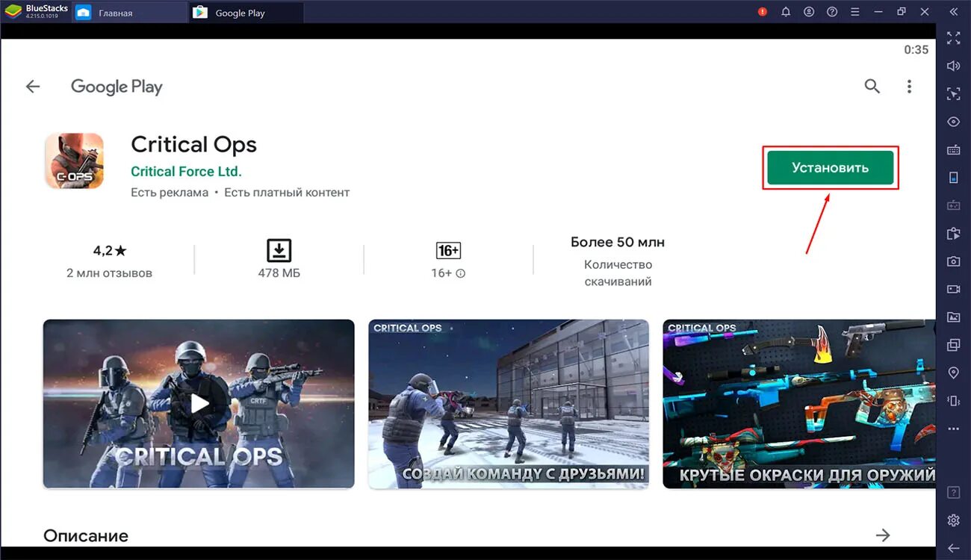971x560 pixels.
Task: Click the phone rotate sidebar icon
Action: click(x=953, y=177)
